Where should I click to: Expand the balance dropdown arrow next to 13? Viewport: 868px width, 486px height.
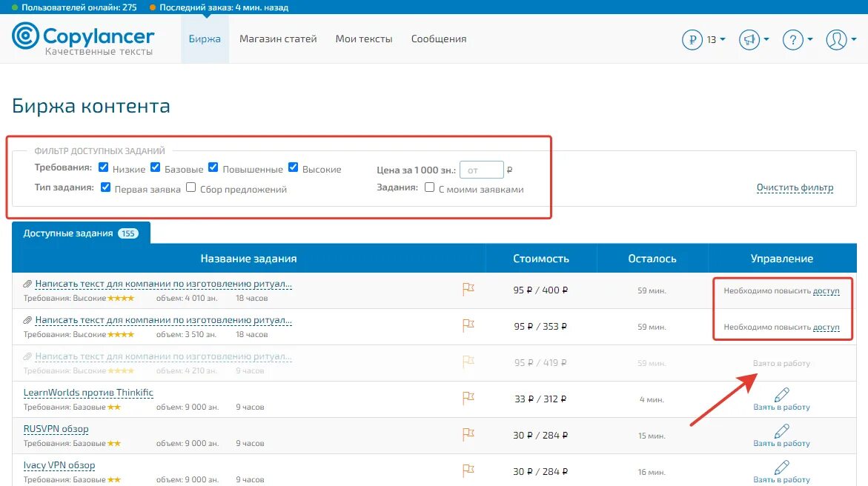tap(723, 39)
